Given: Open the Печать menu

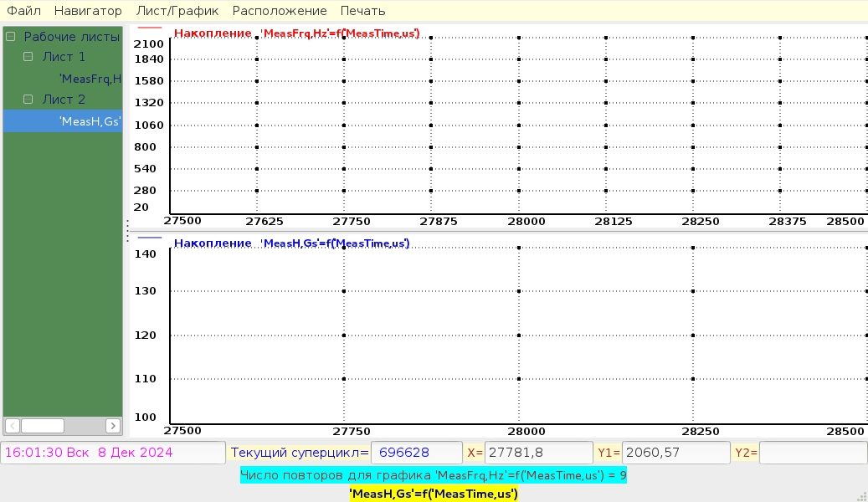Looking at the screenshot, I should point(362,11).
